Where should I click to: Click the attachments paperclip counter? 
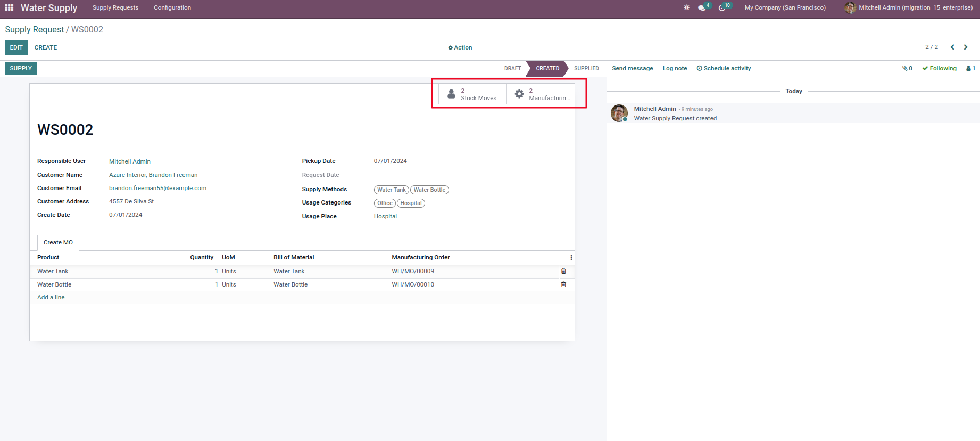pos(907,68)
